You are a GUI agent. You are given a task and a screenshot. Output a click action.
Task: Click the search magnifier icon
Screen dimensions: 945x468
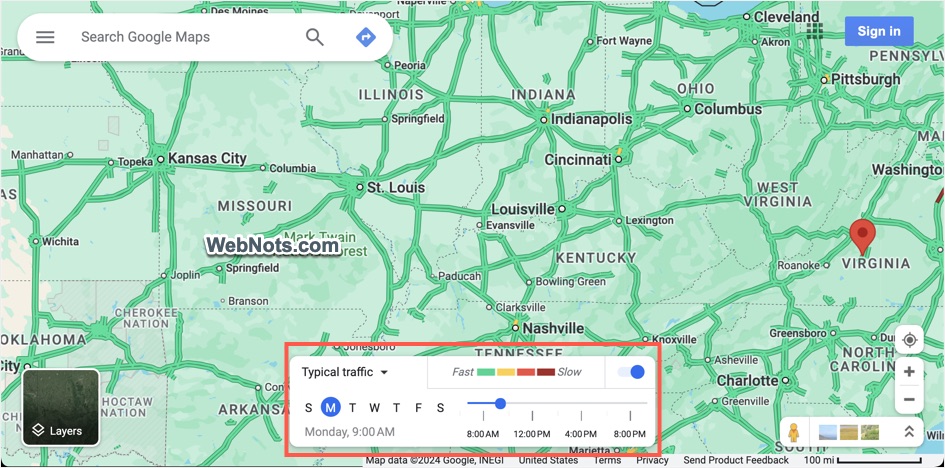click(x=315, y=37)
